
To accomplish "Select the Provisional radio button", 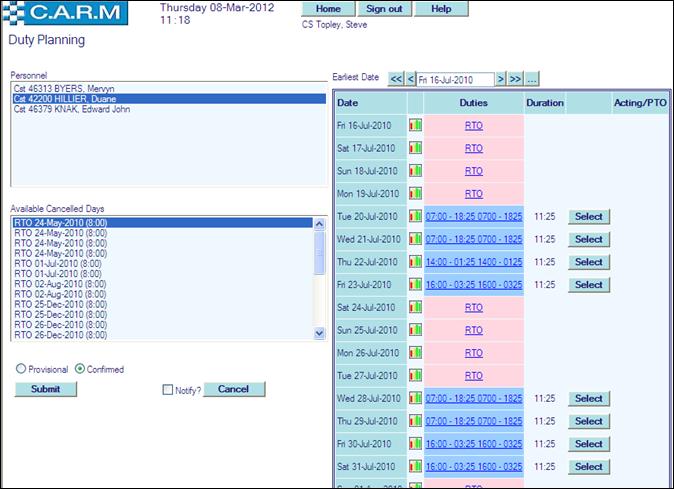I will pyautogui.click(x=20, y=369).
